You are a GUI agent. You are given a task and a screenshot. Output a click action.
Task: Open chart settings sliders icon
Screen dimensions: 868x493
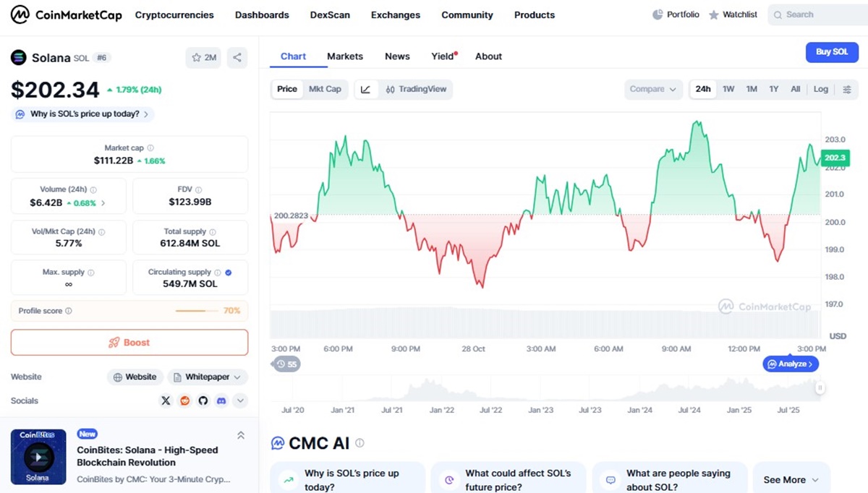(847, 90)
